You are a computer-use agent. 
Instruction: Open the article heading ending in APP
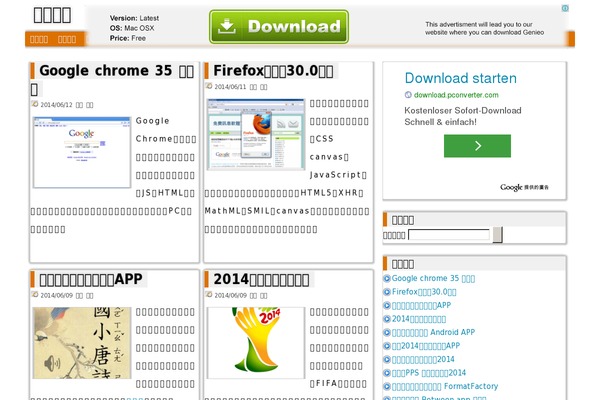coord(91,279)
